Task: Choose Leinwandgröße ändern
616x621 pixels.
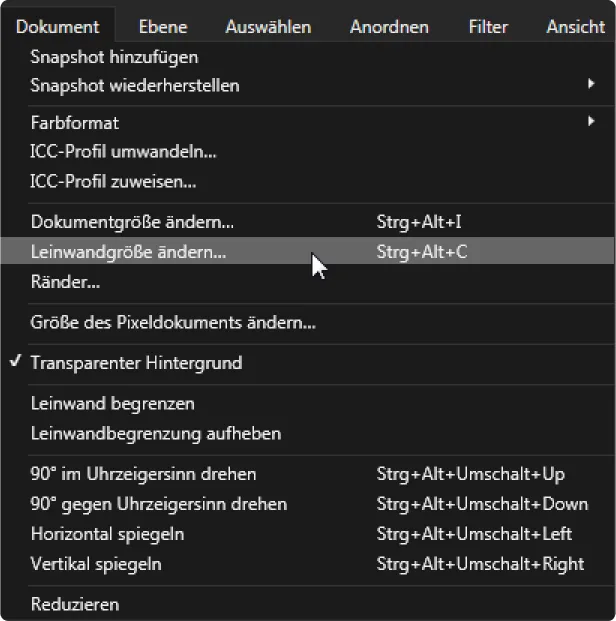Action: pos(129,252)
